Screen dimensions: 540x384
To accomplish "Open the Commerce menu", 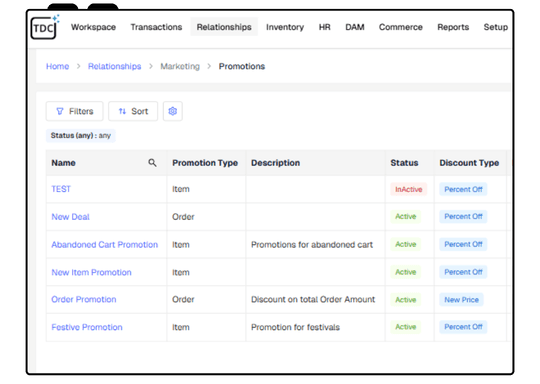I will click(401, 27).
